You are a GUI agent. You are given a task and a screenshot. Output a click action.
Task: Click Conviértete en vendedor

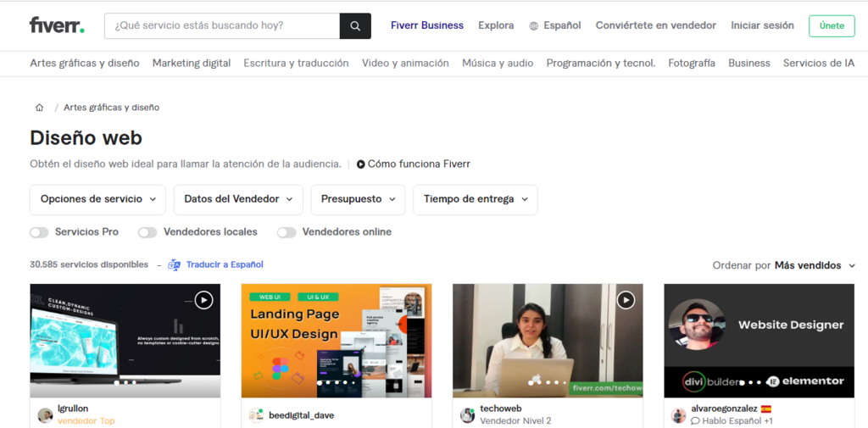coord(656,25)
